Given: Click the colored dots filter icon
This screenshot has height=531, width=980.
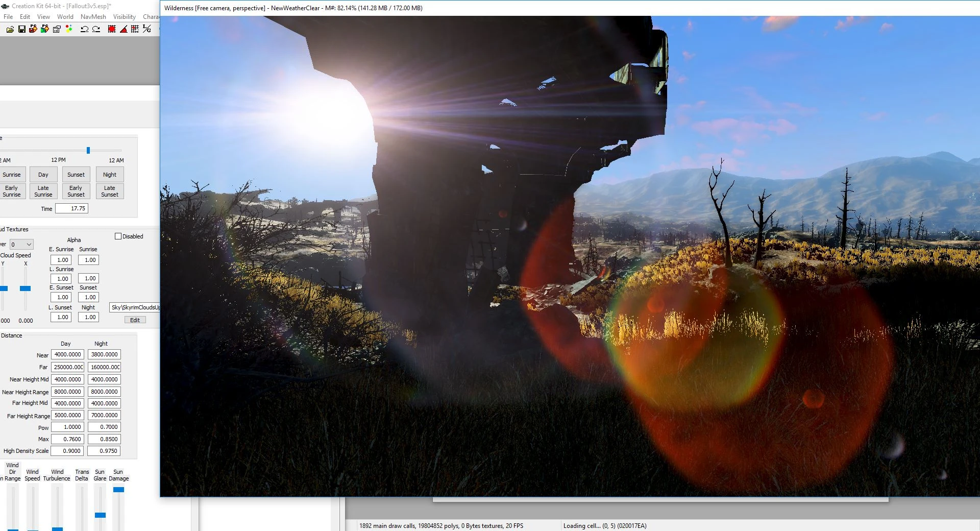Looking at the screenshot, I should tap(68, 29).
